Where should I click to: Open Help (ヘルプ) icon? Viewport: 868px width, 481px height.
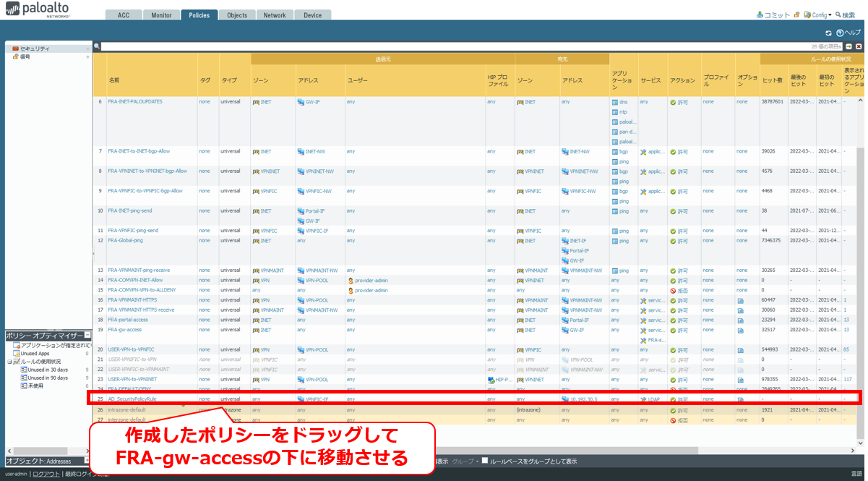coord(840,33)
